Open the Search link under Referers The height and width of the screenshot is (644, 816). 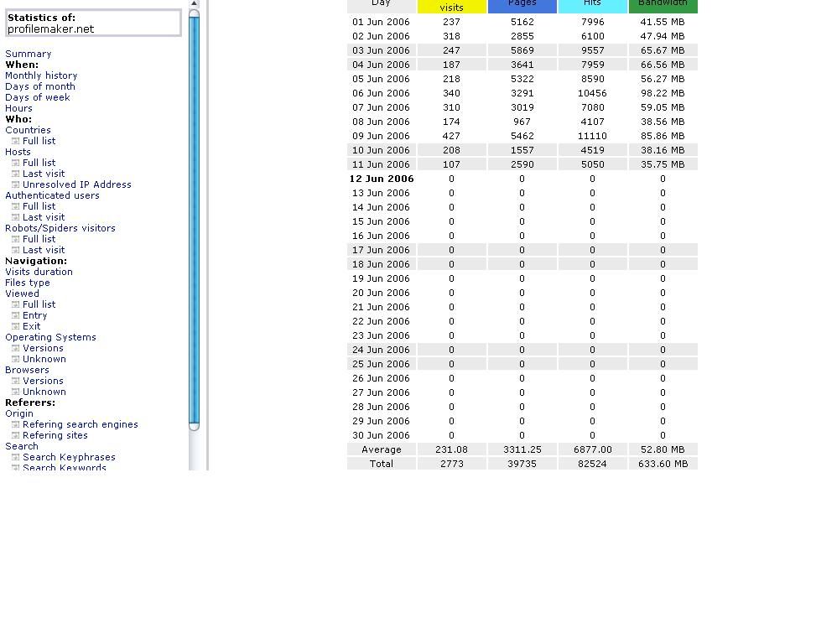pos(21,446)
